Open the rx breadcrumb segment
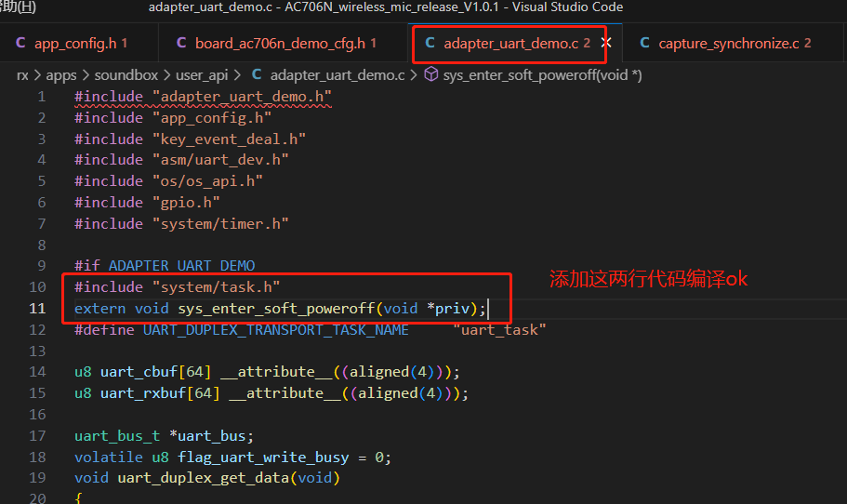The height and width of the screenshot is (504, 847). pos(22,75)
